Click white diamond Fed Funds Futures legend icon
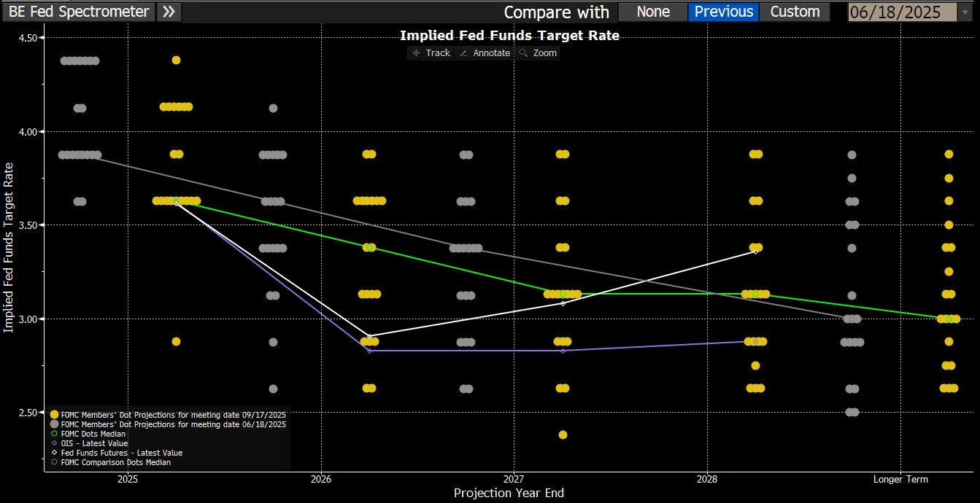980x503 pixels. (x=54, y=453)
